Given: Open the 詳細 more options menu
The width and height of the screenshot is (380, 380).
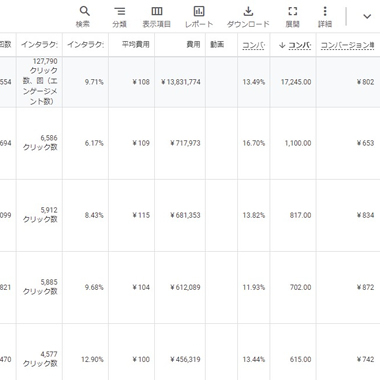Looking at the screenshot, I should [325, 16].
